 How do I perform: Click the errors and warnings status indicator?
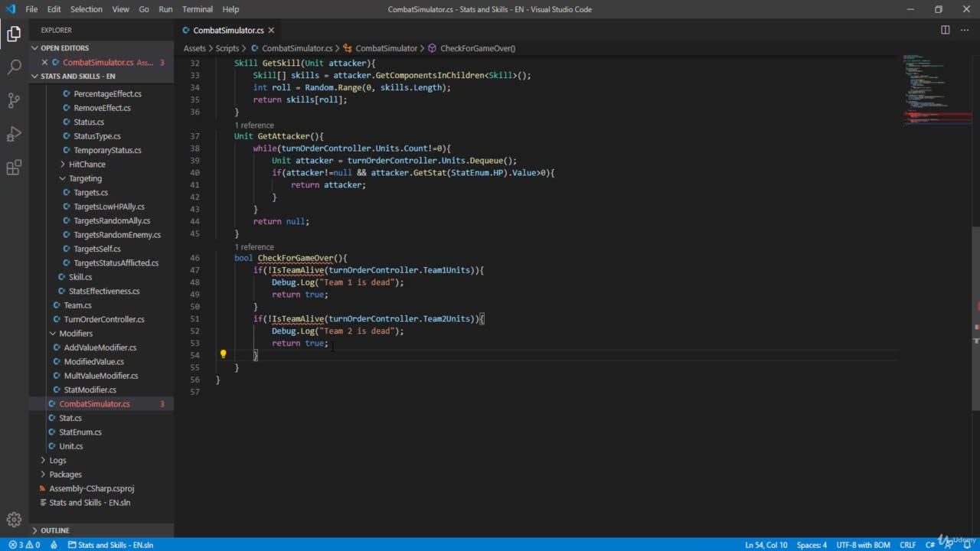coord(24,545)
